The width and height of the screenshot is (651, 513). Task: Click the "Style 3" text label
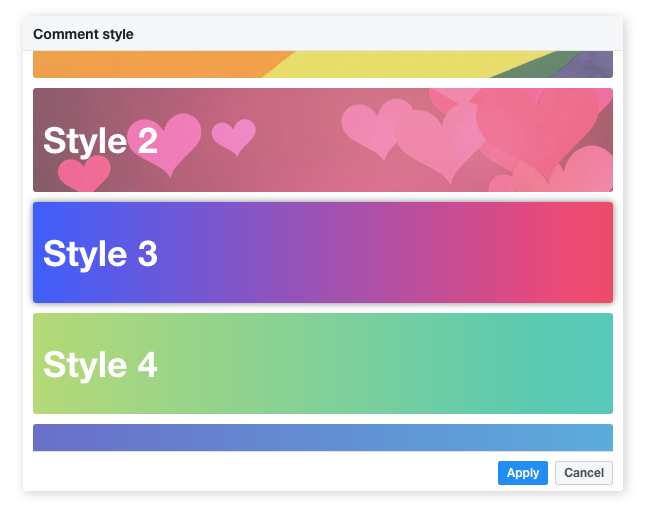(100, 254)
